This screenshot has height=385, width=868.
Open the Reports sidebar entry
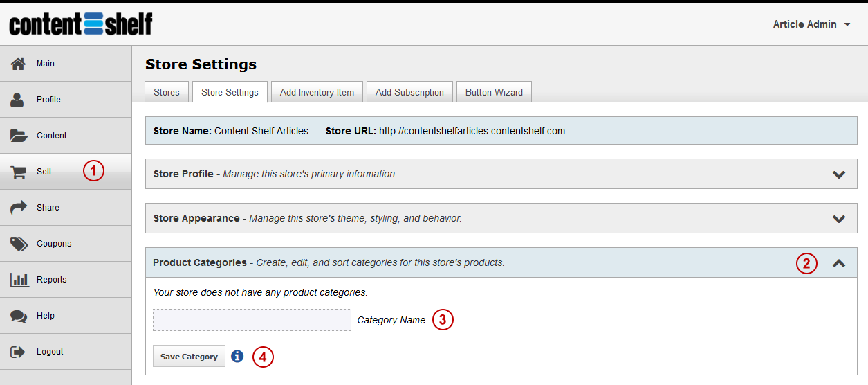pos(66,280)
